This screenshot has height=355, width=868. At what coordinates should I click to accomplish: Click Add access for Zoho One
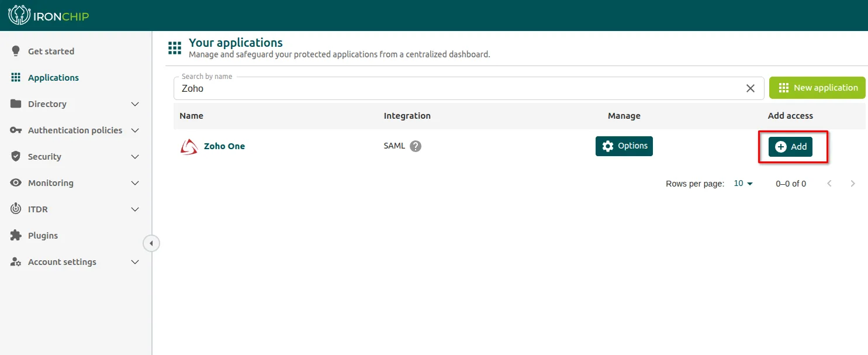[790, 147]
